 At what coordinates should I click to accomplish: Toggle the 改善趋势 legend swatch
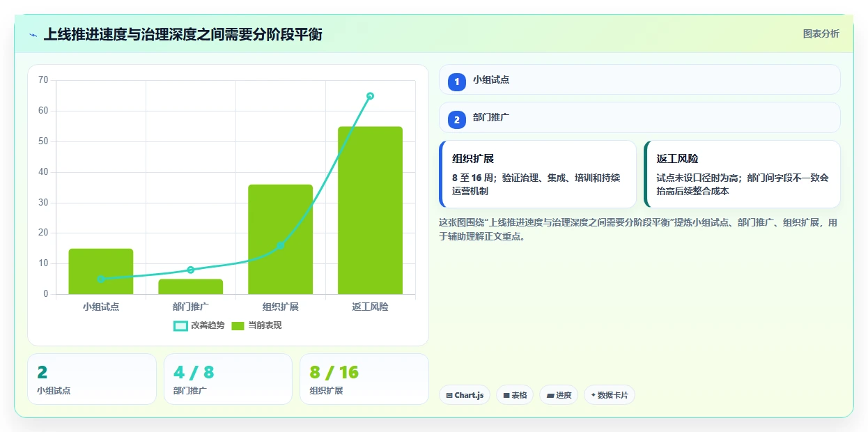pyautogui.click(x=180, y=325)
